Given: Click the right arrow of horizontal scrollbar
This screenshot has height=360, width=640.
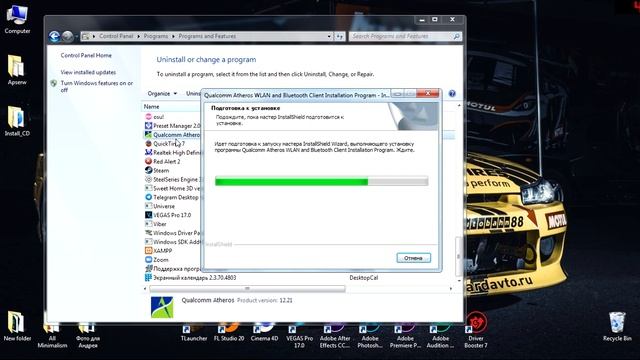Looking at the screenshot, I should (x=451, y=289).
